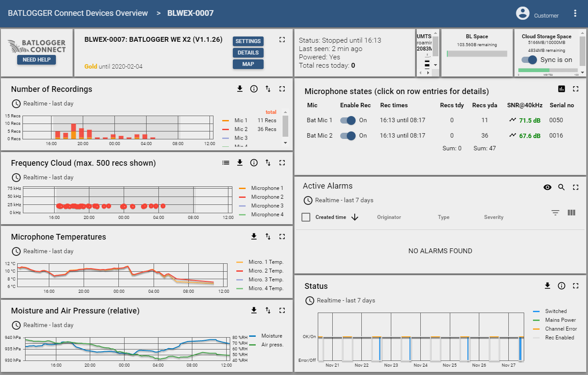Open list view icon in Frequency Cloud

coord(226,163)
